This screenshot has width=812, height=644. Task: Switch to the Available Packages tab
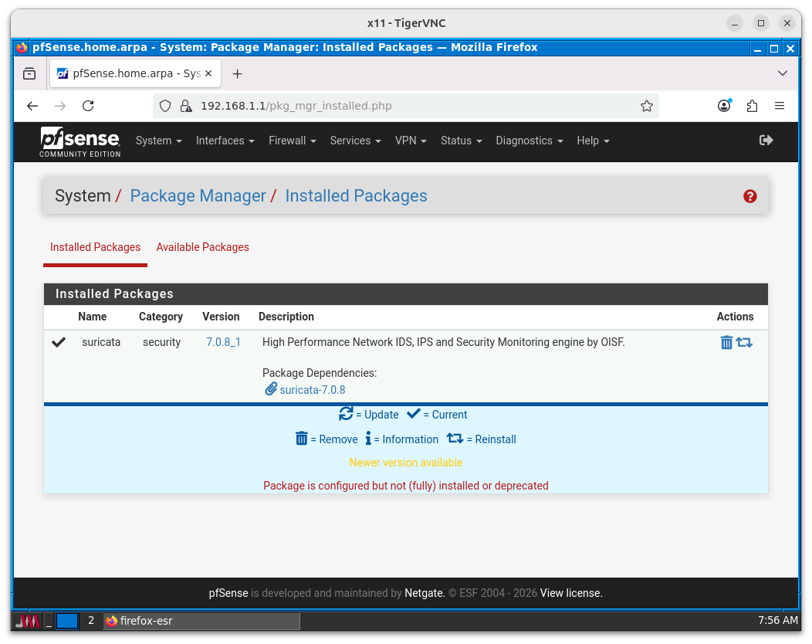click(x=202, y=248)
